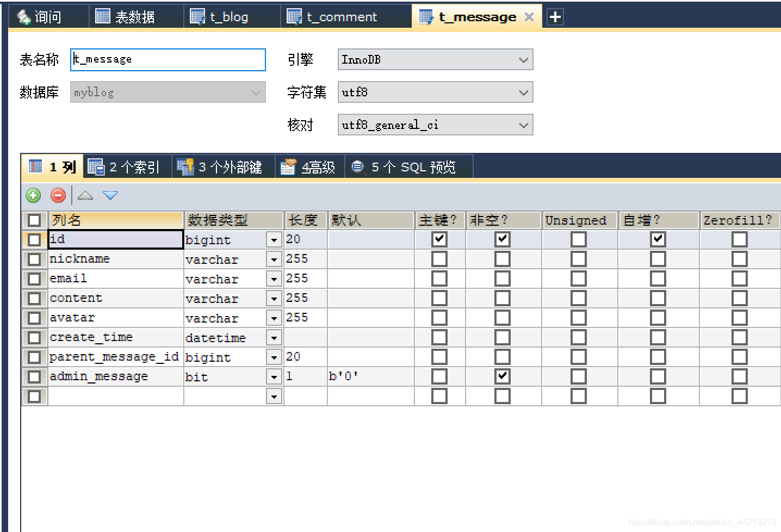Screen dimensions: 781x532
Task: Click the 默认 column header
Action: (371, 220)
